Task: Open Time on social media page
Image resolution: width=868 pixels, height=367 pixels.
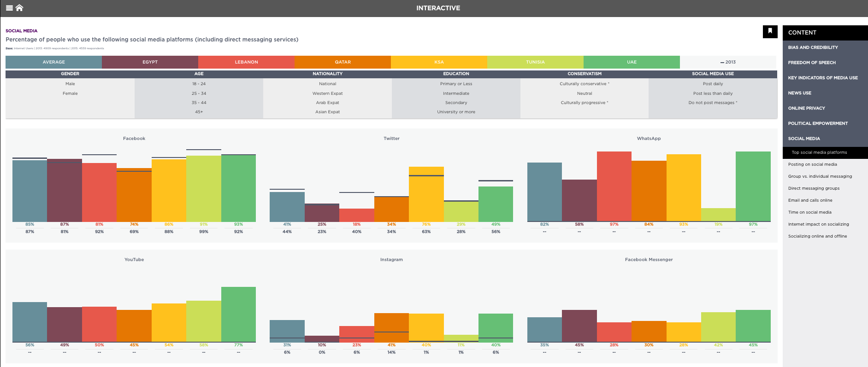Action: click(x=809, y=212)
